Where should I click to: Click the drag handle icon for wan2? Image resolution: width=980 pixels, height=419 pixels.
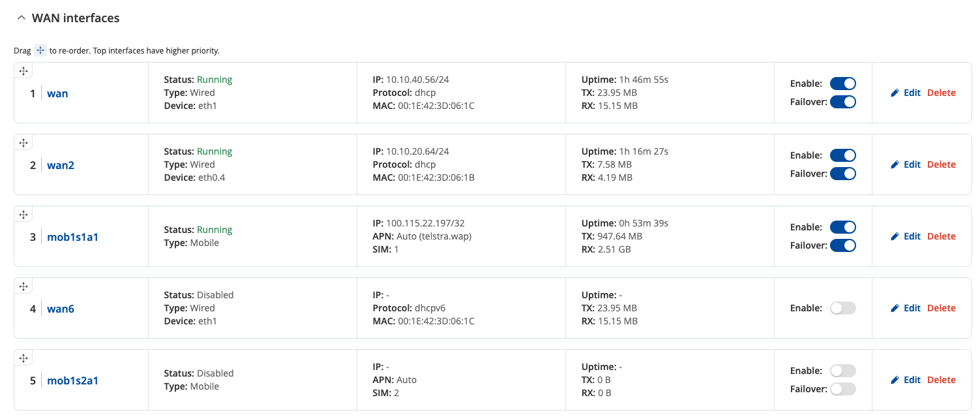coord(23,143)
